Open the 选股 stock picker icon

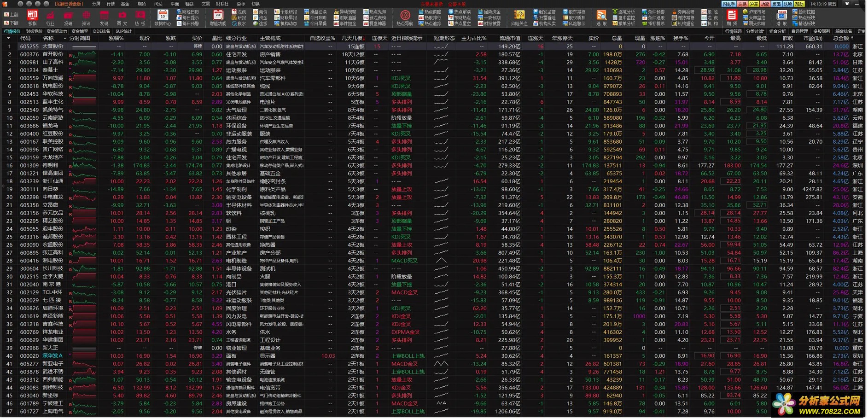click(x=601, y=17)
